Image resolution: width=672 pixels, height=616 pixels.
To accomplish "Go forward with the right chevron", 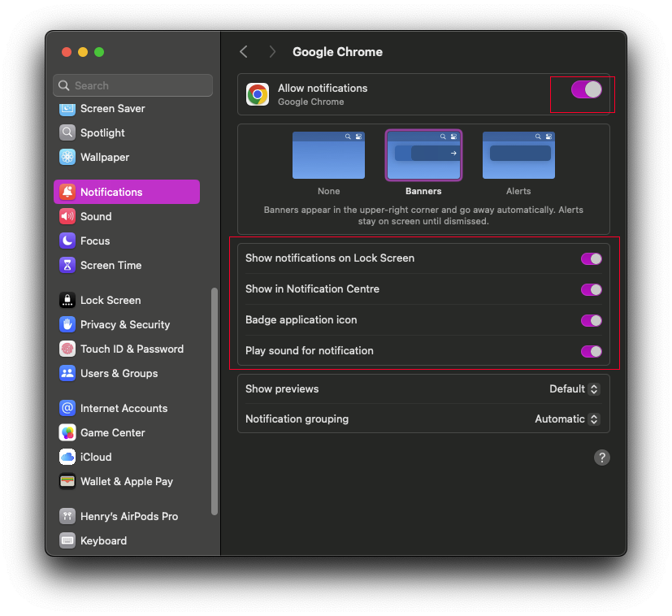I will click(x=272, y=52).
